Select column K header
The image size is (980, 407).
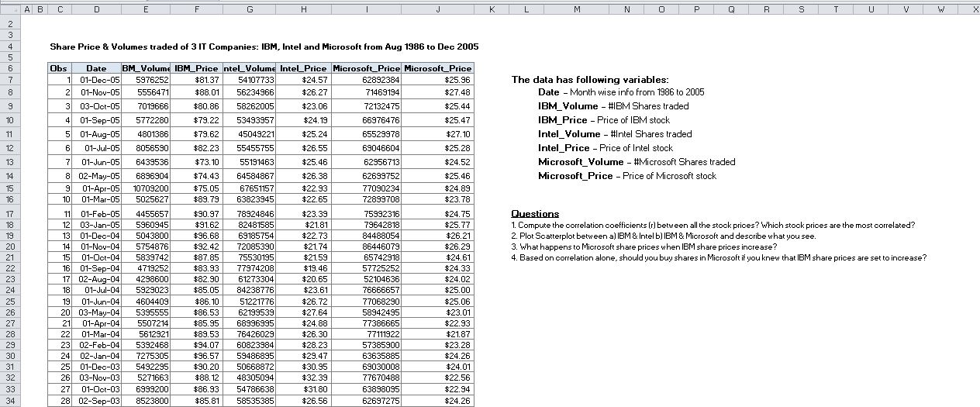(492, 9)
